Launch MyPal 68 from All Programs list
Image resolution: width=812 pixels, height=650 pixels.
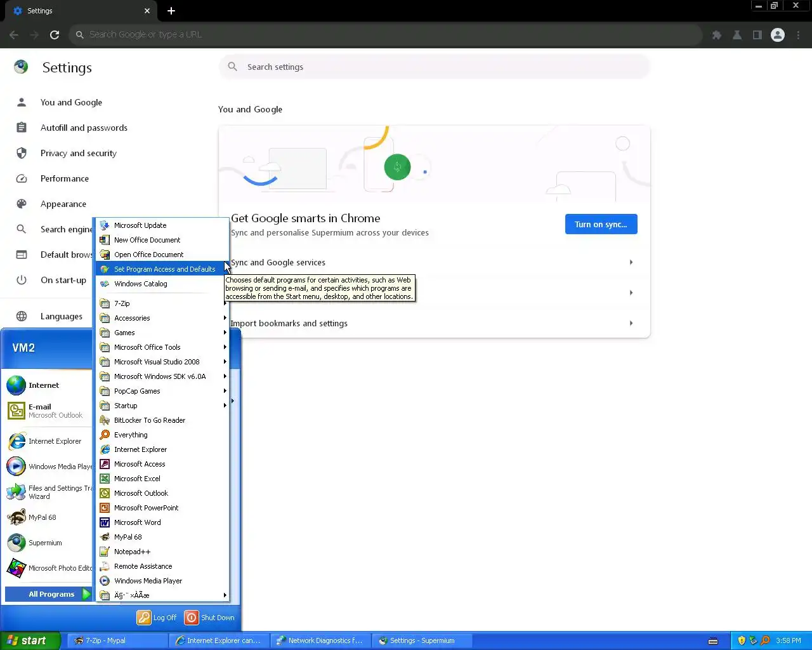(162, 537)
